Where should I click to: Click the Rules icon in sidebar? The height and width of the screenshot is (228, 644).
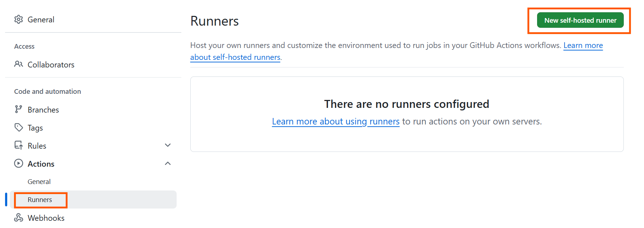pyautogui.click(x=19, y=145)
